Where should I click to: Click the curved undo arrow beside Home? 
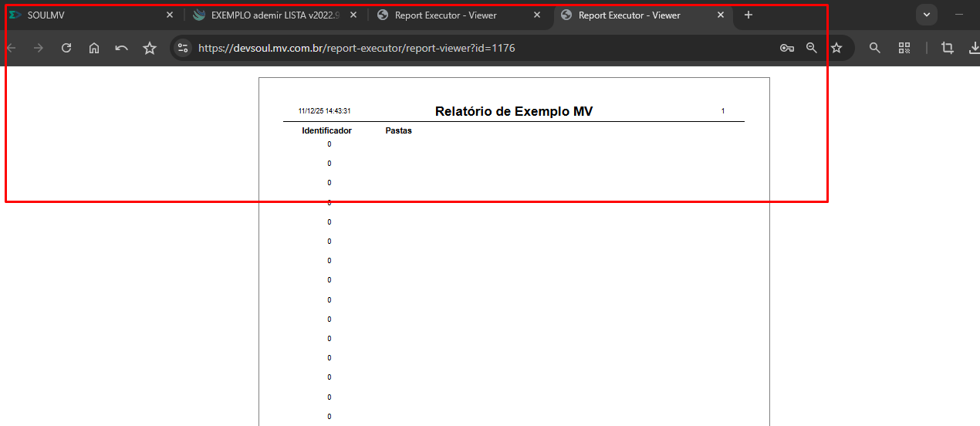click(x=121, y=48)
